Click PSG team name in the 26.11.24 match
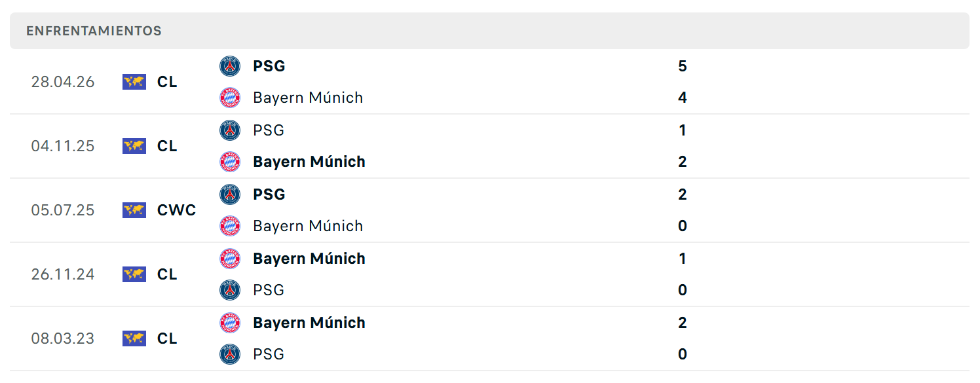 [269, 290]
